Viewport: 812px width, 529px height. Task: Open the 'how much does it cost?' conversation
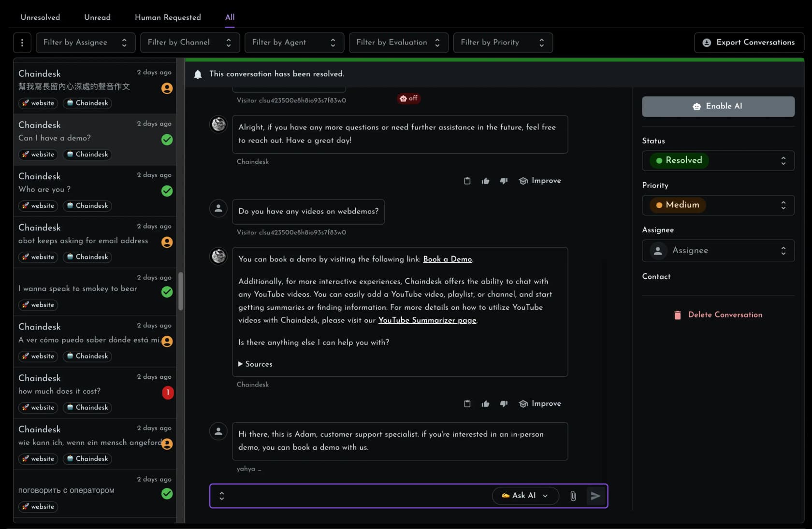[95, 393]
